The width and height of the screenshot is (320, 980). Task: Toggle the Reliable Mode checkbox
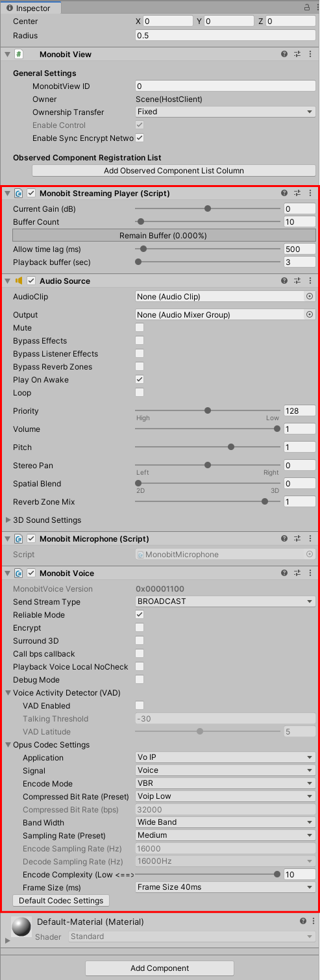click(140, 615)
